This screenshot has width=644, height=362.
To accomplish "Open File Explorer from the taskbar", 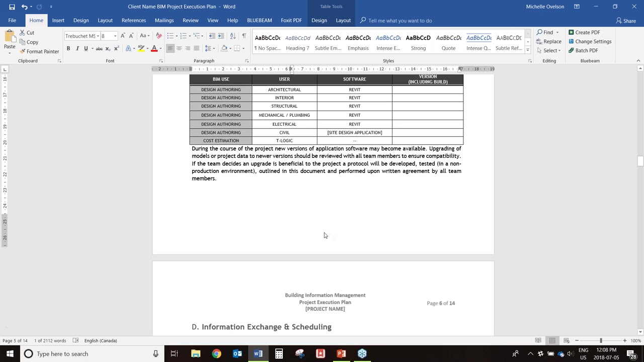I will click(x=196, y=353).
